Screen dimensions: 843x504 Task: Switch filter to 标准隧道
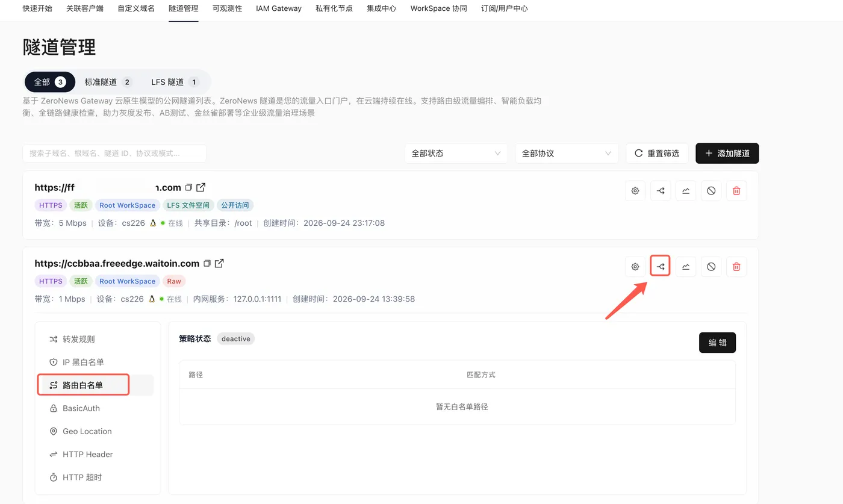pyautogui.click(x=108, y=82)
